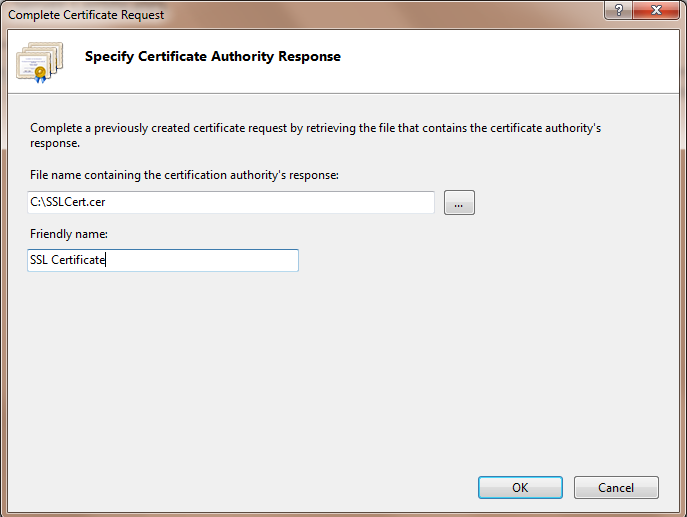
Task: Click the 'Complete Certificate Request' title bar
Action: (x=300, y=15)
